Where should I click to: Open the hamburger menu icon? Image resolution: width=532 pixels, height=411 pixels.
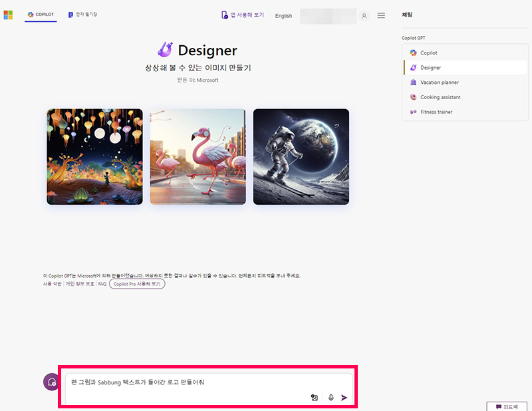(381, 15)
